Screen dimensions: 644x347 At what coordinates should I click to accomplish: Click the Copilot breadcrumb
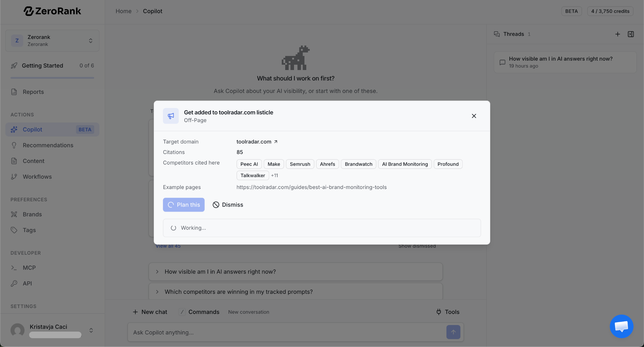(153, 11)
